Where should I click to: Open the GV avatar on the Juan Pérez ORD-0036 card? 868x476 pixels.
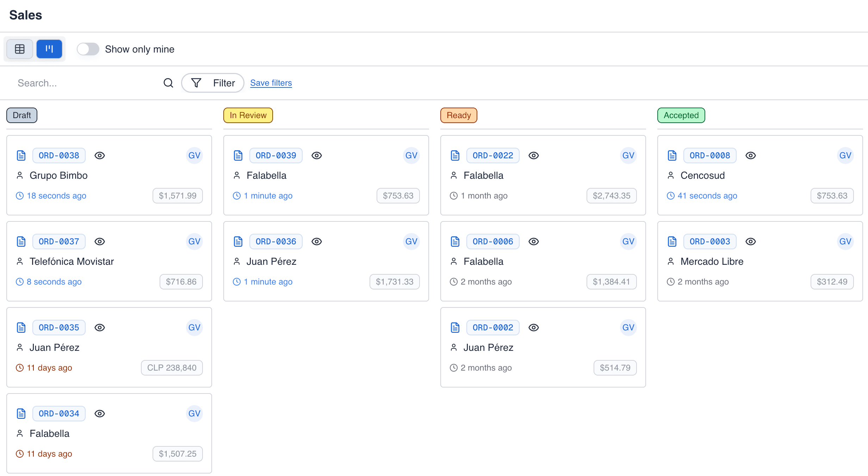click(x=411, y=241)
